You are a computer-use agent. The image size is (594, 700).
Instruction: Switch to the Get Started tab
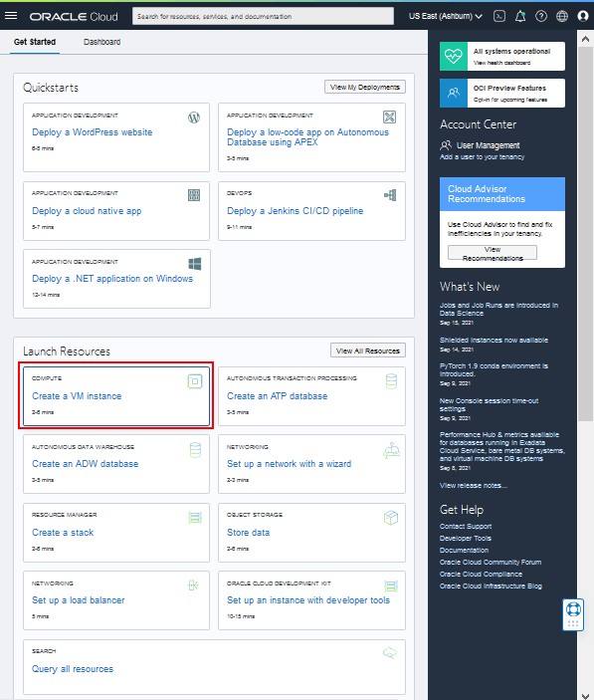35,42
